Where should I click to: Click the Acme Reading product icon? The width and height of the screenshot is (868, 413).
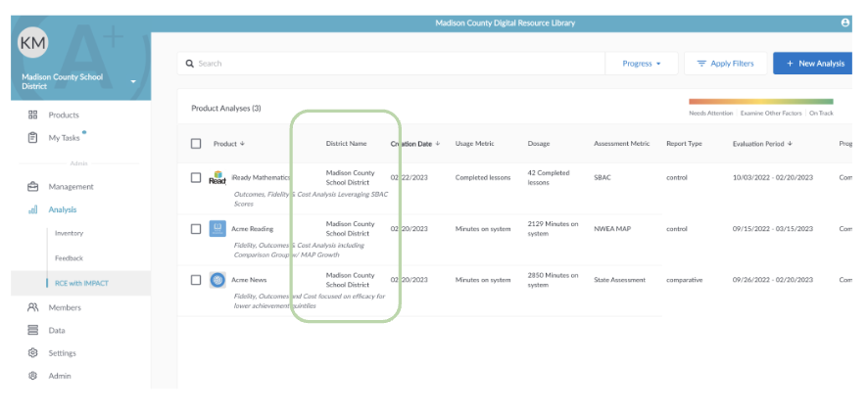(x=217, y=228)
